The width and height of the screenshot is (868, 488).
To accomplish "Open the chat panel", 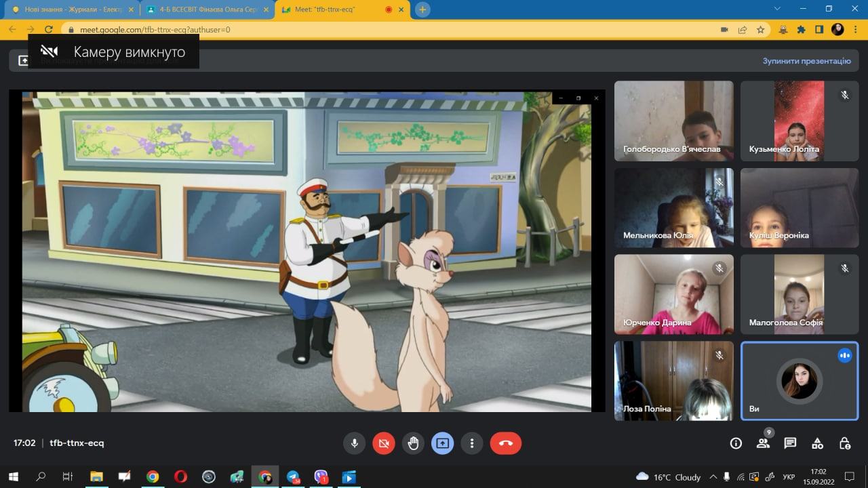I will (x=790, y=443).
